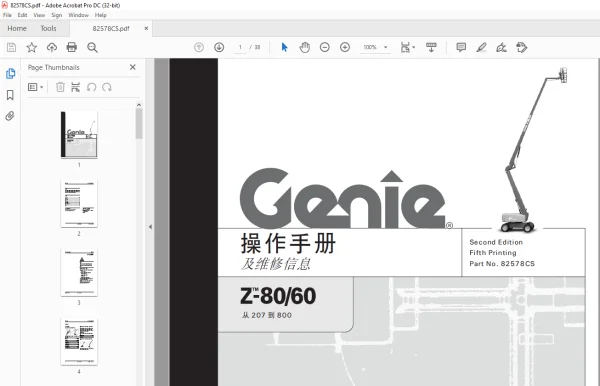Image resolution: width=600 pixels, height=386 pixels.
Task: Open the Window menu
Action: click(78, 15)
